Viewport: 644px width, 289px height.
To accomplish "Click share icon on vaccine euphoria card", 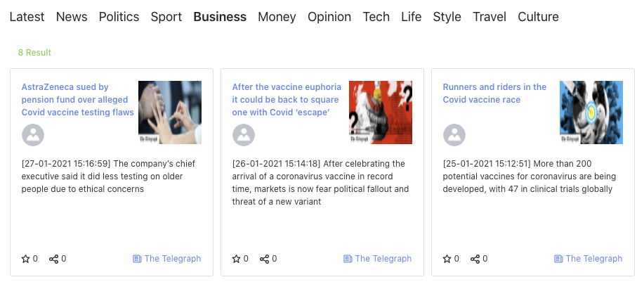I will (x=264, y=259).
